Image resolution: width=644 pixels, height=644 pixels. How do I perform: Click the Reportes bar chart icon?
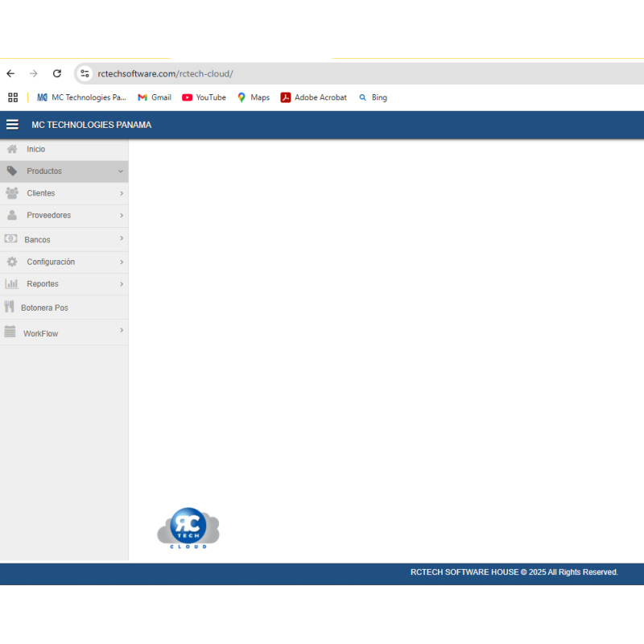tap(11, 284)
